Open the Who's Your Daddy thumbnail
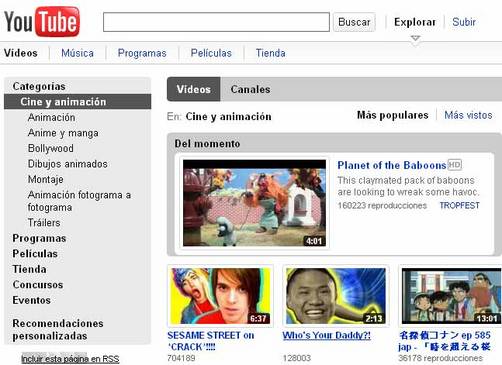The width and height of the screenshot is (502, 365). 336,296
